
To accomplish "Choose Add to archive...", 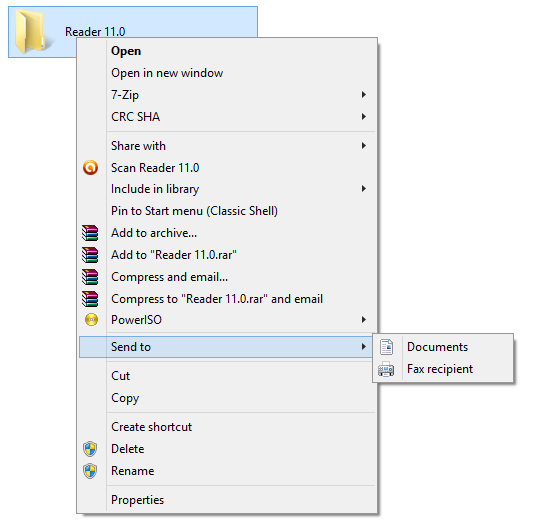I will [x=227, y=233].
